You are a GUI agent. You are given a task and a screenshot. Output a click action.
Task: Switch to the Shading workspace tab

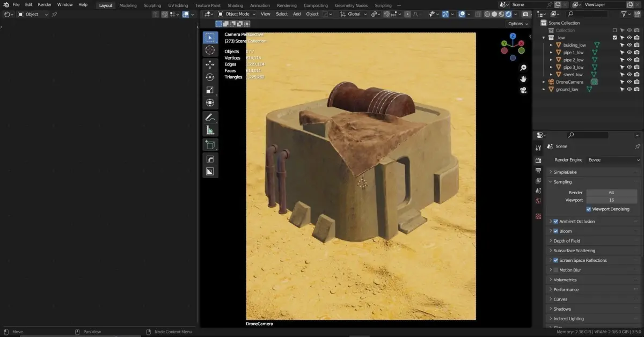pyautogui.click(x=235, y=5)
